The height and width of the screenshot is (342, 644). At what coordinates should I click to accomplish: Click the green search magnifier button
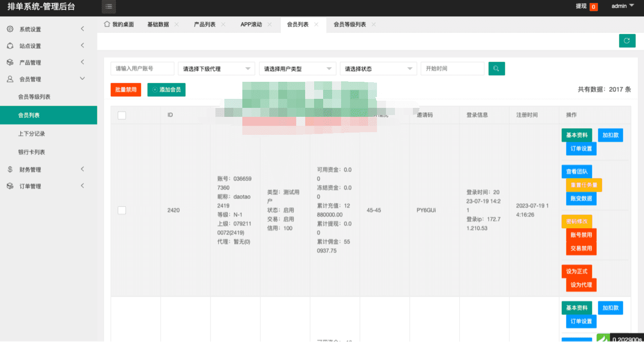(496, 69)
